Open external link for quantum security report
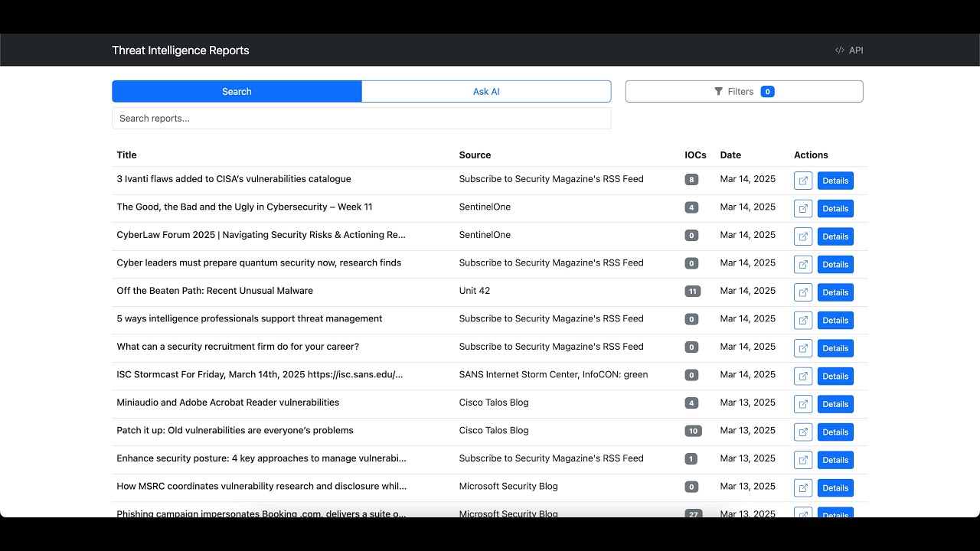The width and height of the screenshot is (980, 551). click(x=803, y=264)
